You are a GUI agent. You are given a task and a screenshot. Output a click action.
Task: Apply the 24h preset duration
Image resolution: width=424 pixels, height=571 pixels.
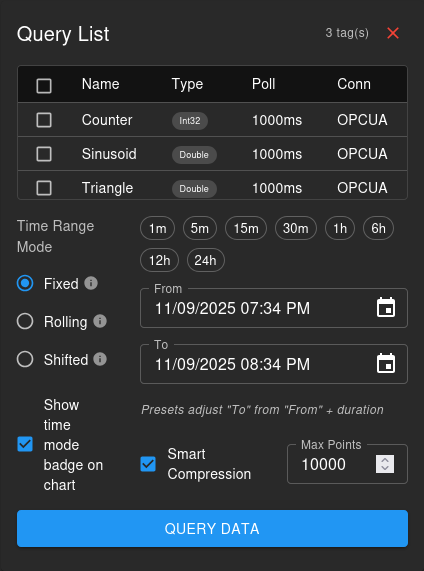(x=205, y=260)
